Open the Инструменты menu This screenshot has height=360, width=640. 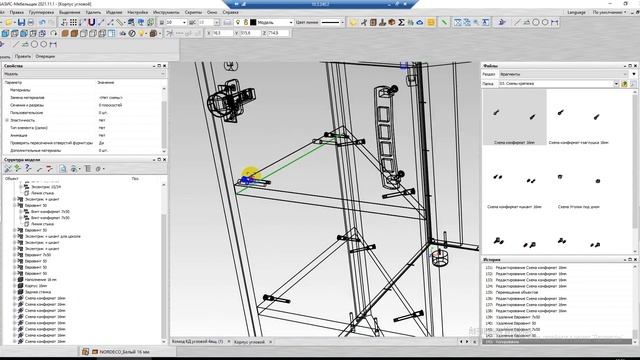(x=166, y=12)
